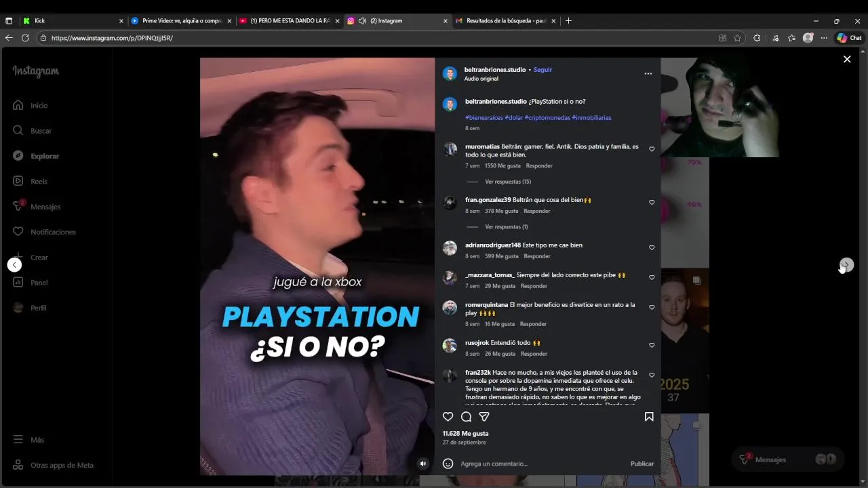The width and height of the screenshot is (868, 488).
Task: Like the post with heart icon
Action: 448,417
